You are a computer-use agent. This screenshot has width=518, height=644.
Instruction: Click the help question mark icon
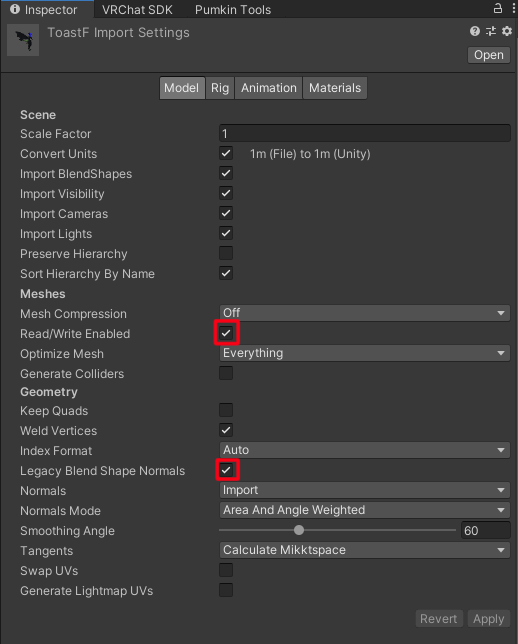coord(475,31)
